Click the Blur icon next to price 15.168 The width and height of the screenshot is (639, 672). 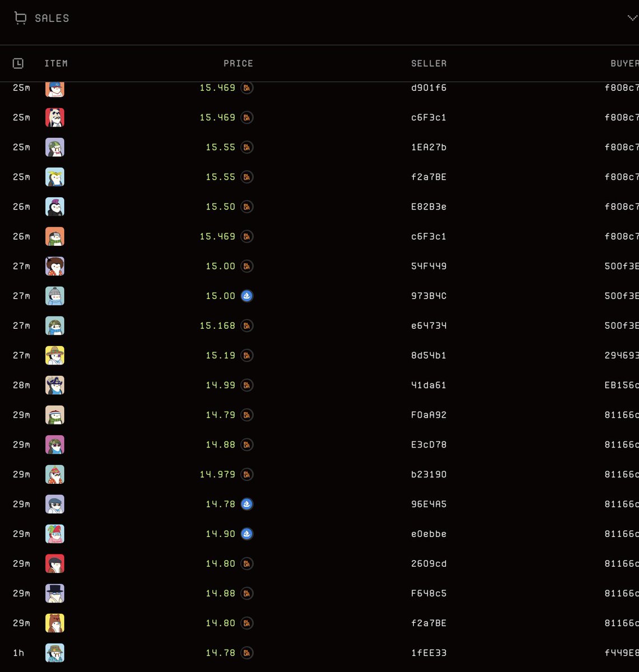click(247, 325)
